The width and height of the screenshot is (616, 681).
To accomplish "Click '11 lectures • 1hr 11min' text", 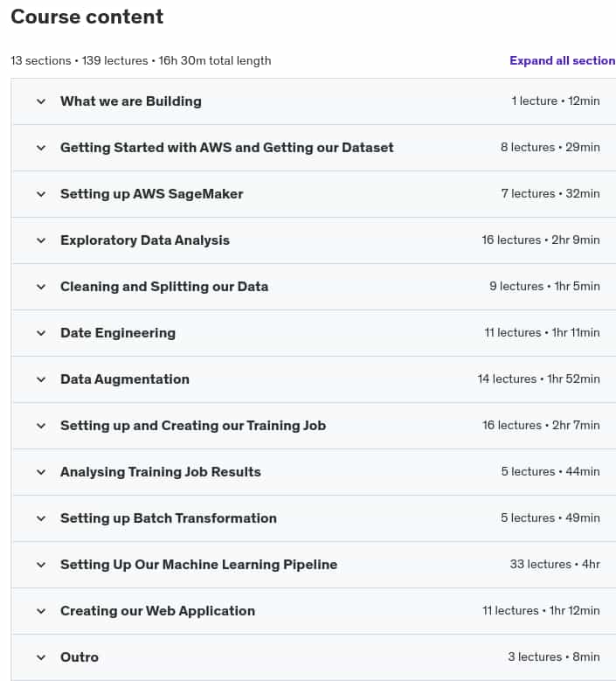I will click(x=543, y=333).
